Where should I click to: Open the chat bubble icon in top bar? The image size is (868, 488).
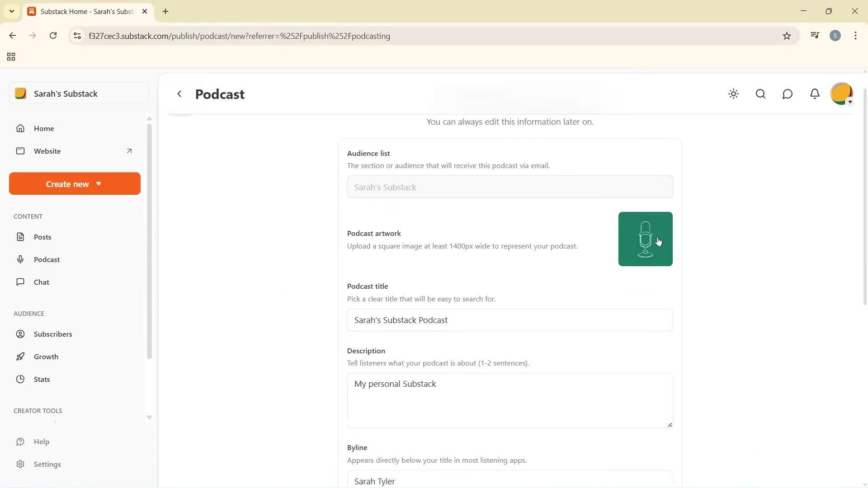(x=788, y=94)
